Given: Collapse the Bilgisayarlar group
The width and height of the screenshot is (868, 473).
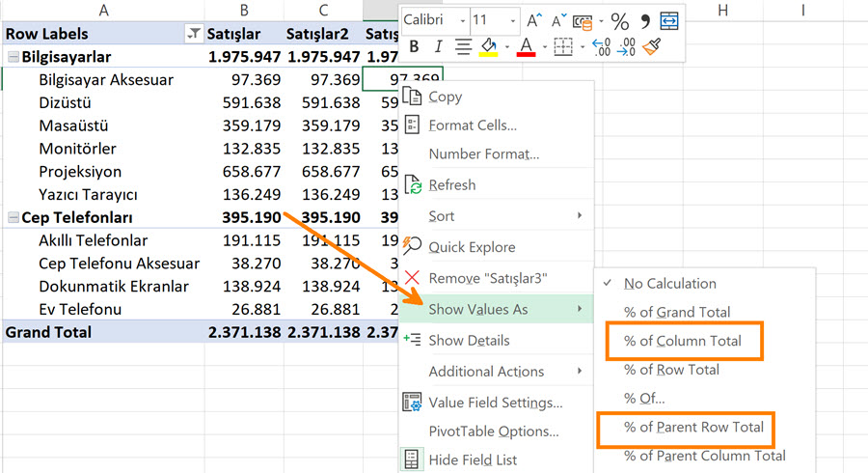Looking at the screenshot, I should 14,57.
